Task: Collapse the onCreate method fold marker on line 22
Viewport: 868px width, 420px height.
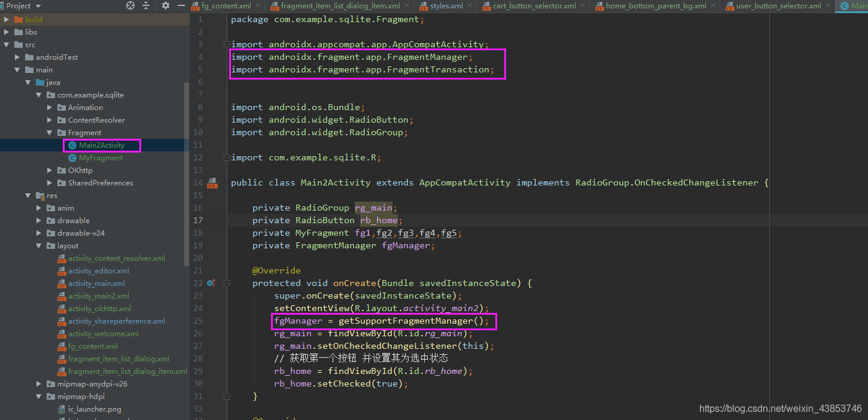Action: (x=227, y=283)
